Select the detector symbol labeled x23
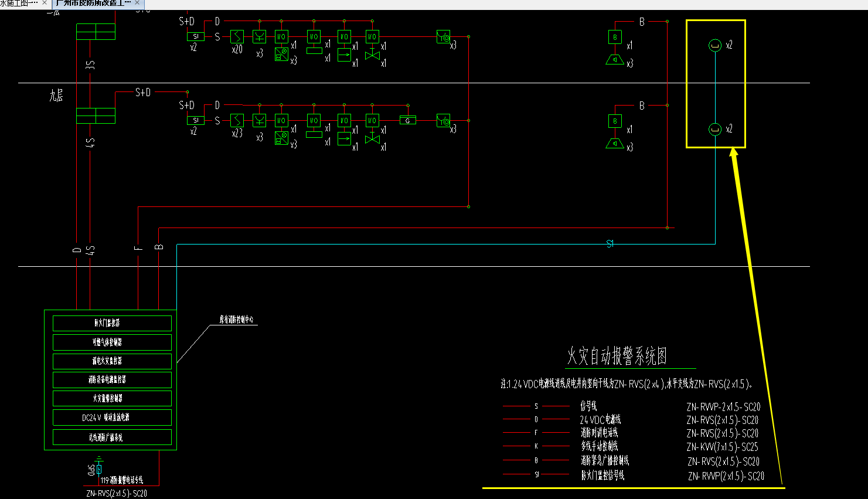 pos(237,121)
